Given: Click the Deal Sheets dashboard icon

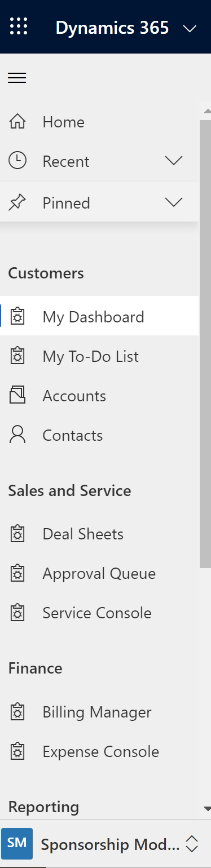Looking at the screenshot, I should [x=17, y=534].
